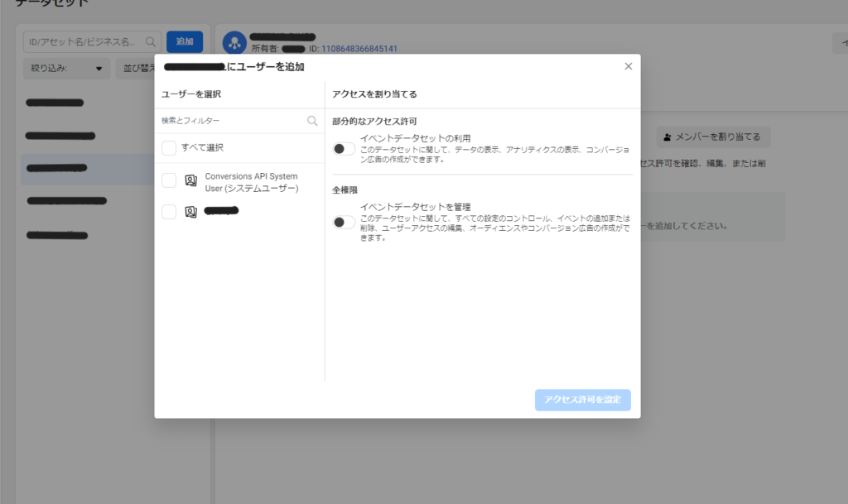Click the blue dataset avatar icon
Image resolution: width=848 pixels, height=504 pixels.
pyautogui.click(x=234, y=42)
